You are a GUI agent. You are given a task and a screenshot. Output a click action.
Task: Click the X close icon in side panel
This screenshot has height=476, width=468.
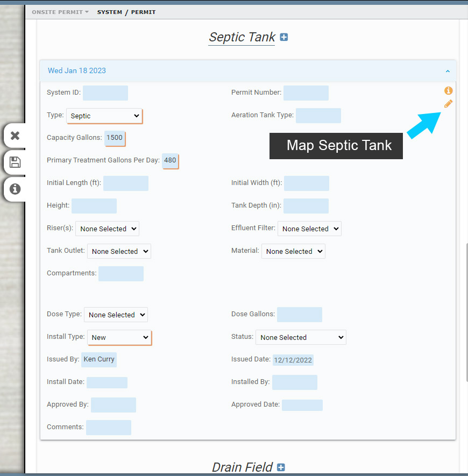pos(15,136)
